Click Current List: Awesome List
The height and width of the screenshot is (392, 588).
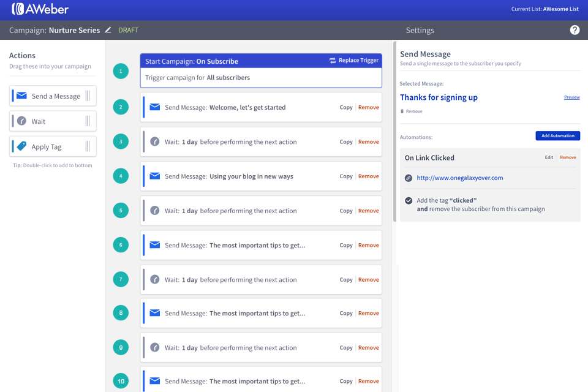(x=545, y=9)
